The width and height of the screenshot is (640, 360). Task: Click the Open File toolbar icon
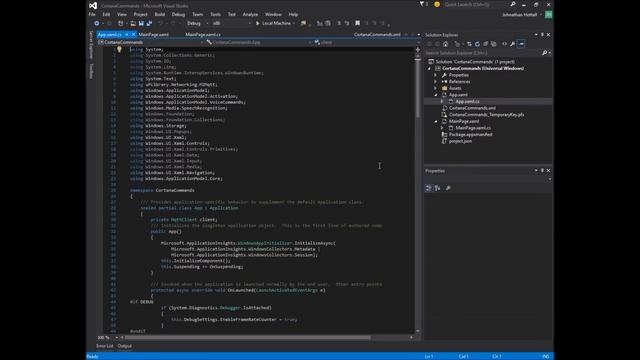click(x=133, y=23)
